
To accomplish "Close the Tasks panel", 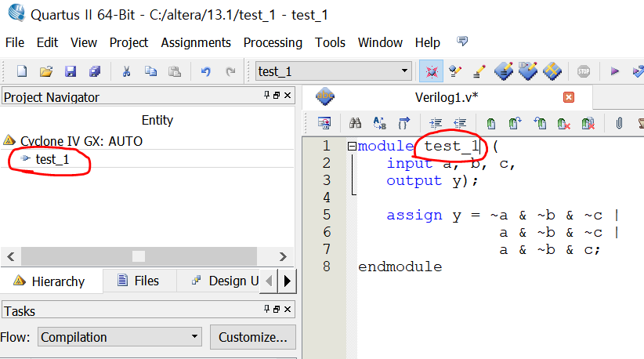I will (288, 309).
